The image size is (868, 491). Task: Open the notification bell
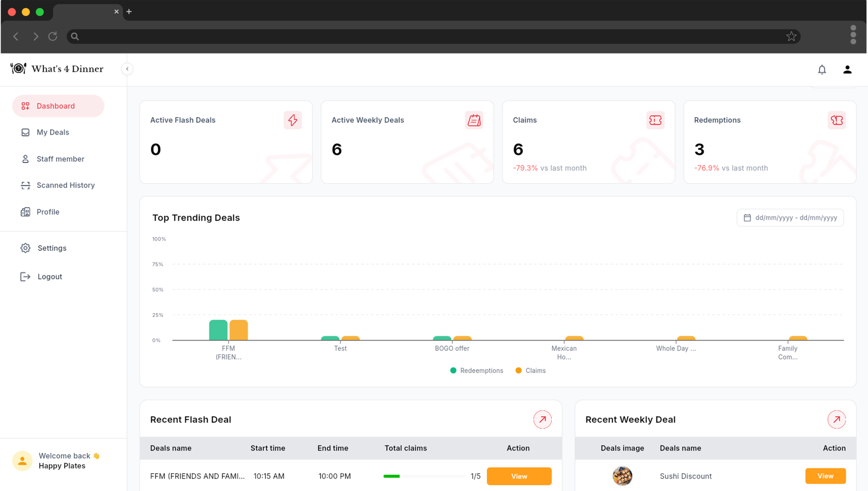(822, 70)
